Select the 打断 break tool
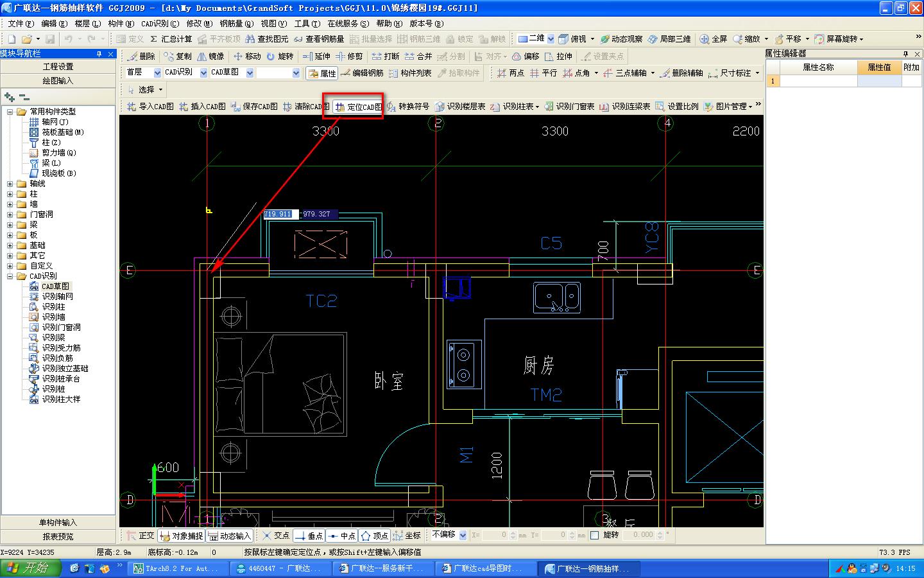 pyautogui.click(x=386, y=57)
